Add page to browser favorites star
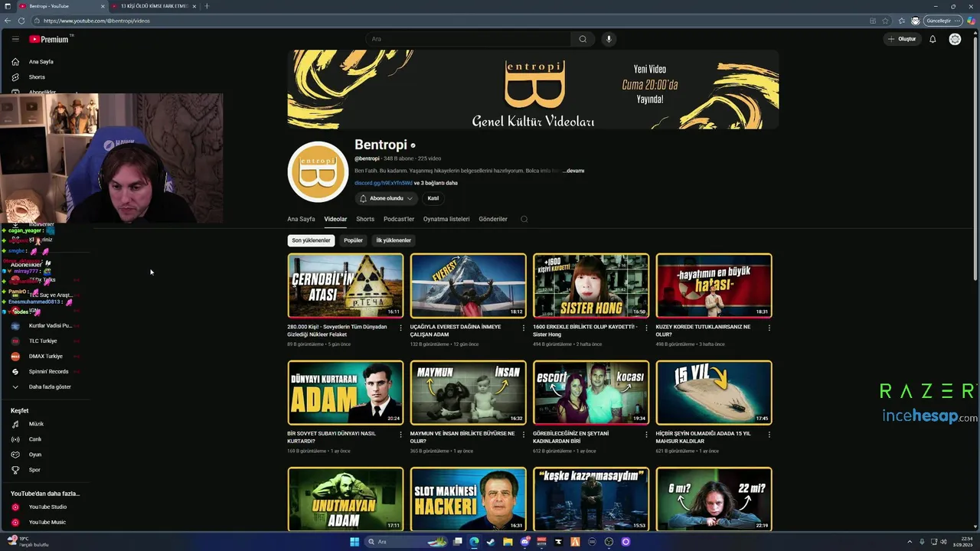 click(x=886, y=21)
